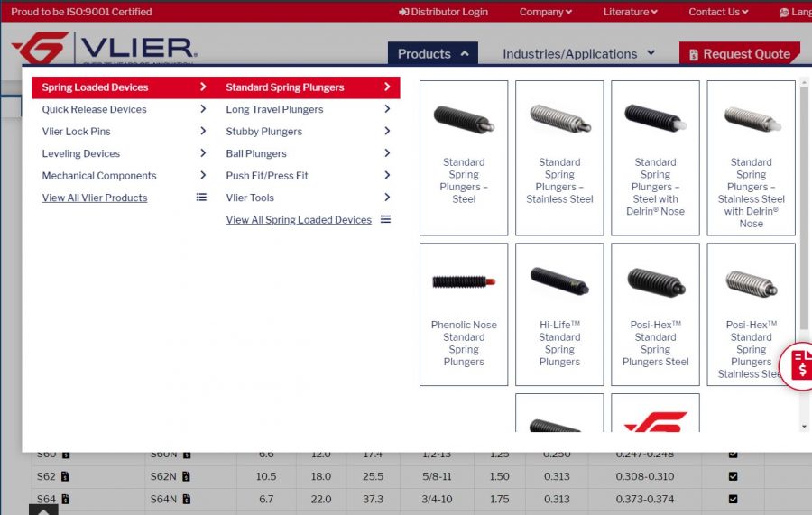
Task: Click the quote icon next to S62N
Action: [186, 476]
